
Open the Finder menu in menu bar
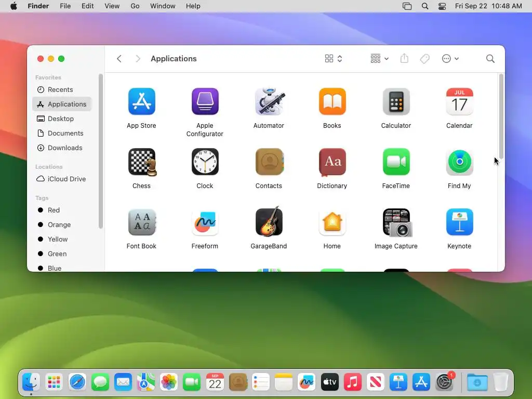click(x=38, y=6)
